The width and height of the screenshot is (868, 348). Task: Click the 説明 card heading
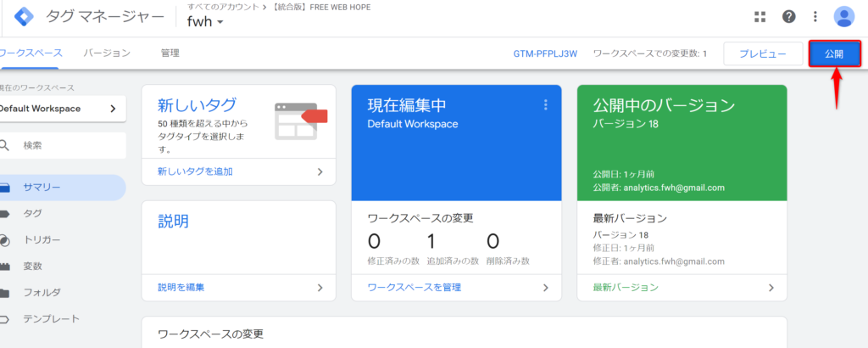pyautogui.click(x=173, y=221)
